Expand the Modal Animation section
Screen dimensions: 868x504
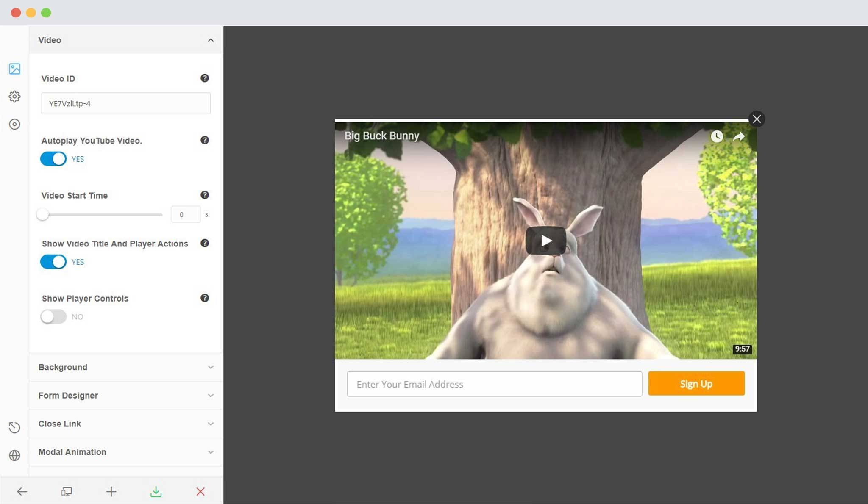tap(126, 452)
